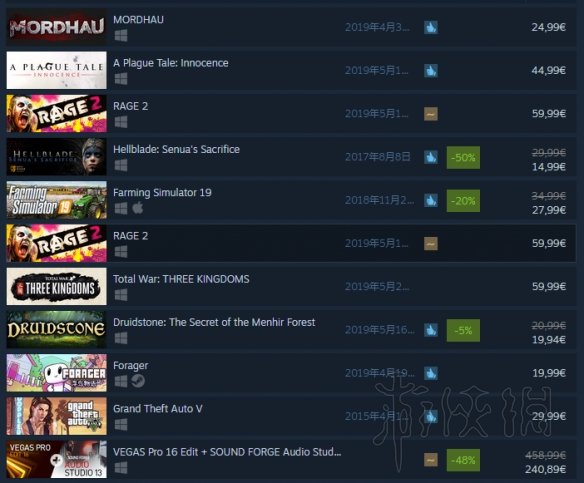
Task: Click the thumbs-up icon for Druidstone
Action: point(431,330)
